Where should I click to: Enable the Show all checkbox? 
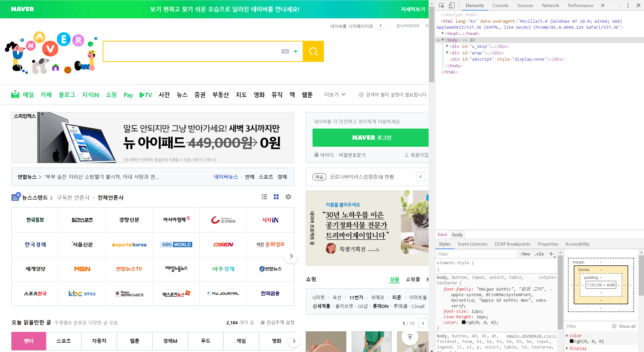pyautogui.click(x=614, y=326)
